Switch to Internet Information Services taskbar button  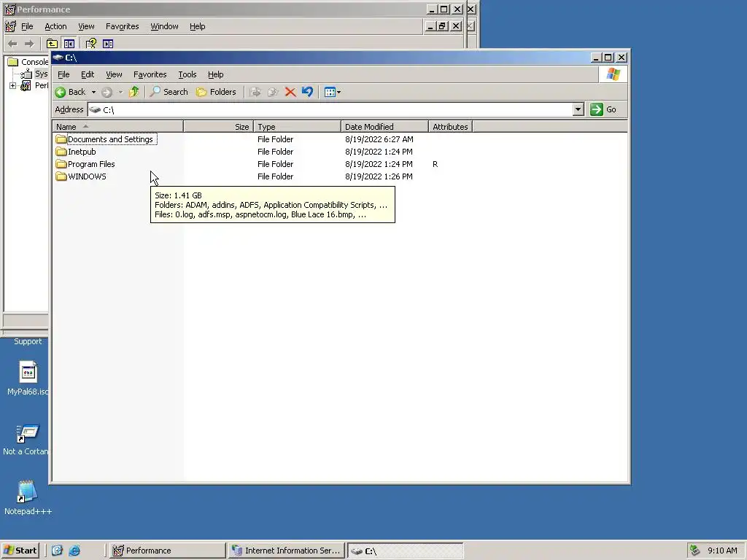[x=286, y=551]
